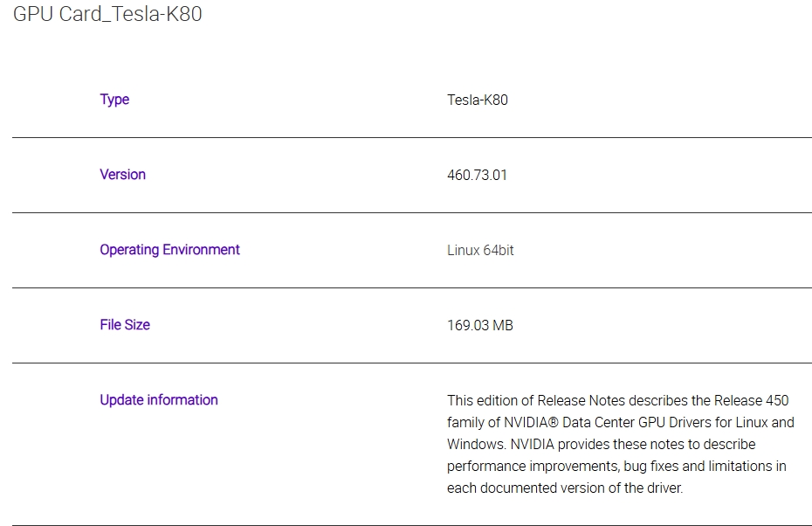Select the 460.73.01 version number
812x526 pixels.
pos(477,175)
